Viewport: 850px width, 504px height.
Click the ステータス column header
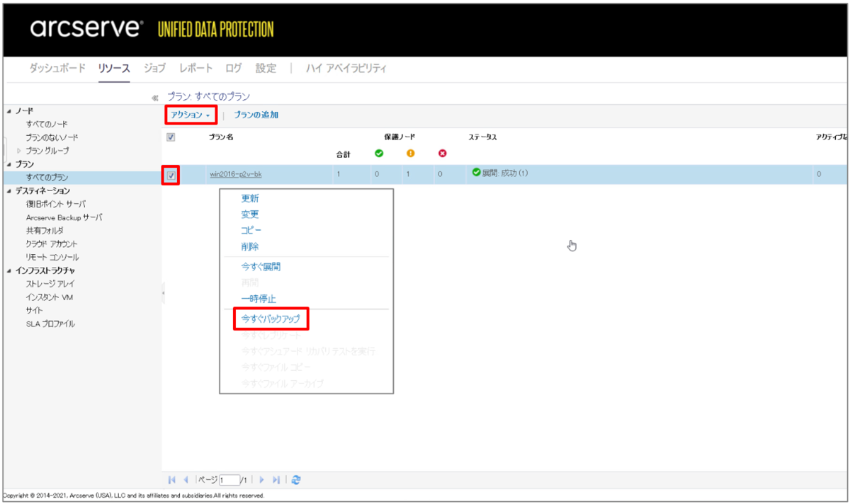482,137
